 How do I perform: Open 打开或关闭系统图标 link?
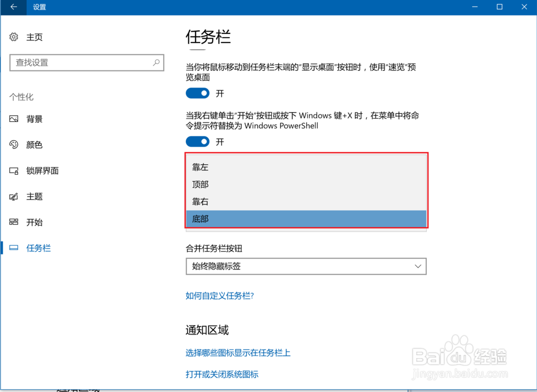(222, 374)
